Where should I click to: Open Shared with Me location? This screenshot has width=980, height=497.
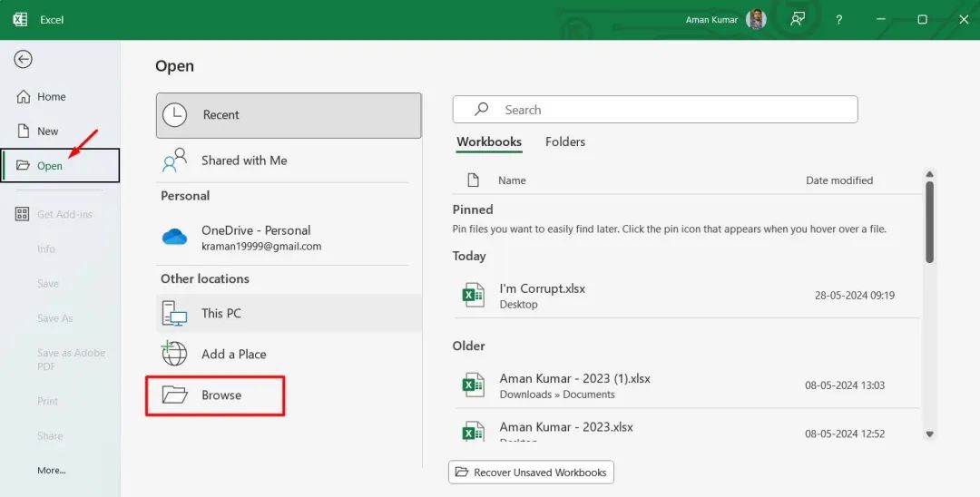[x=289, y=161]
